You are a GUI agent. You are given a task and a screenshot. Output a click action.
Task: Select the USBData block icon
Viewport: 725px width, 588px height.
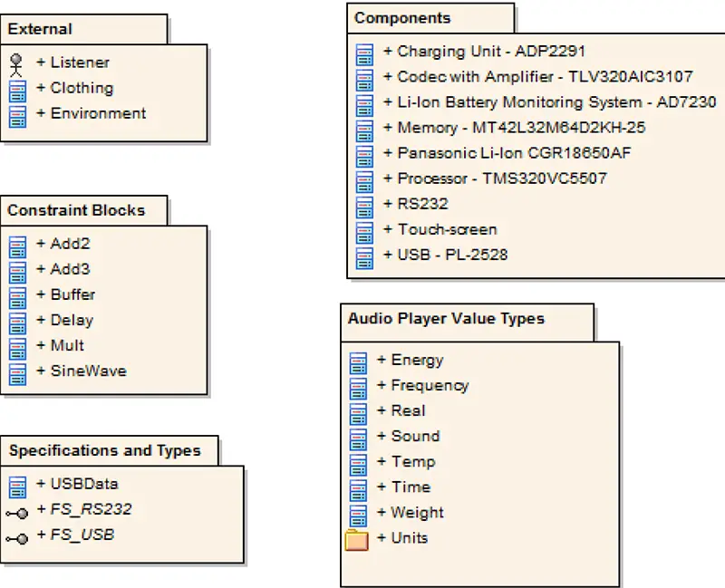coord(17,487)
